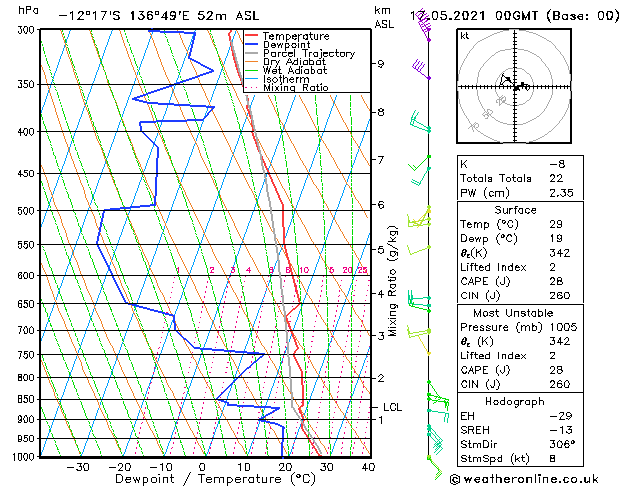Click the CAPE value in Surface panel
The image size is (629, 486).
coord(556,281)
